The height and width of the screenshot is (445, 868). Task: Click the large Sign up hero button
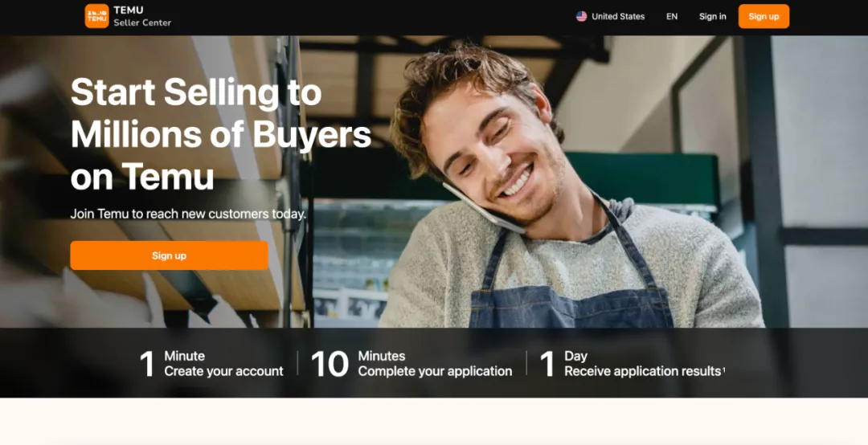170,255
